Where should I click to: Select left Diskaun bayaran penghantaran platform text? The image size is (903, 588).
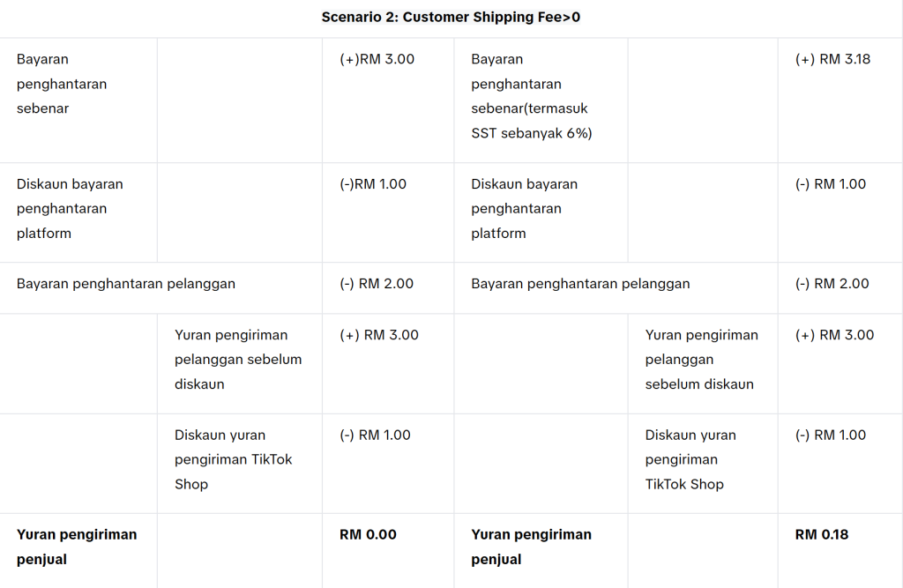click(x=70, y=208)
